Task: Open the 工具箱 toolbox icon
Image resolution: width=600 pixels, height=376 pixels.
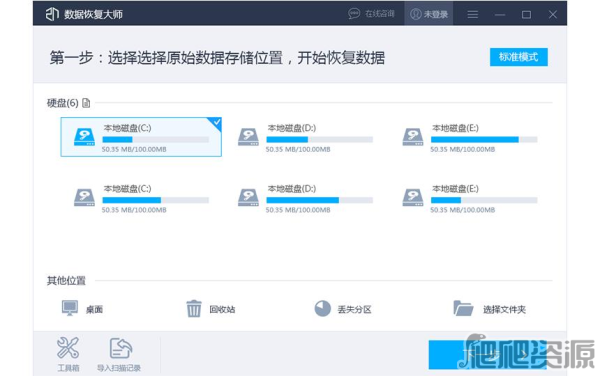Action: [68, 348]
